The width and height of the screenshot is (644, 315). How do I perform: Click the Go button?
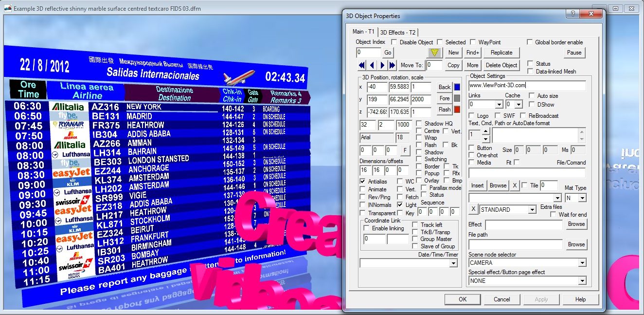[388, 53]
